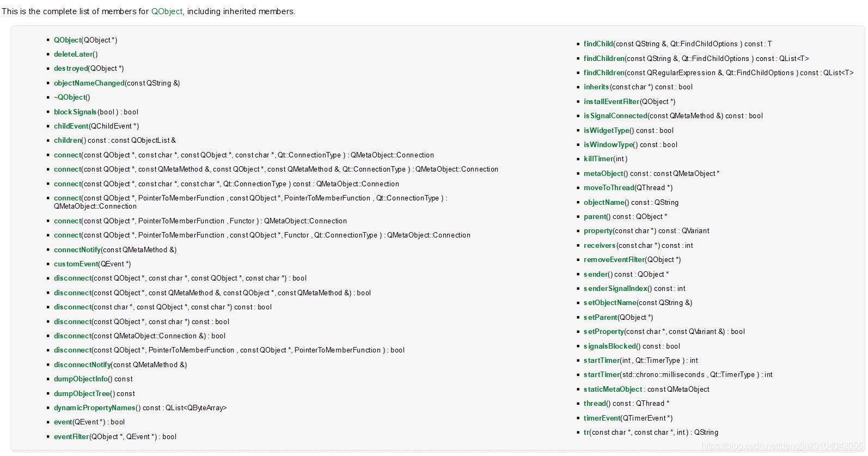Go to the isSignalConnected link
The image size is (868, 456).
[x=615, y=116]
